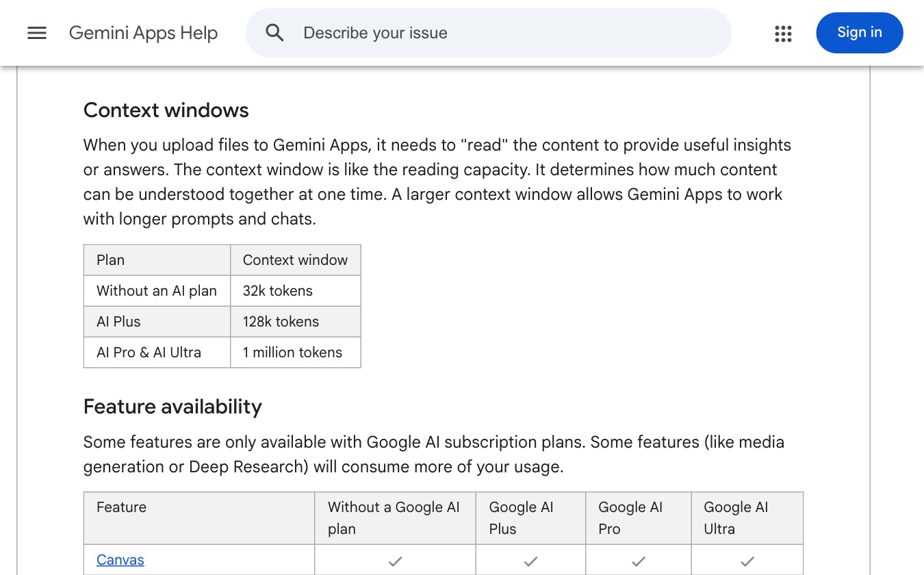Click the 'Plan' column header

[x=157, y=260]
